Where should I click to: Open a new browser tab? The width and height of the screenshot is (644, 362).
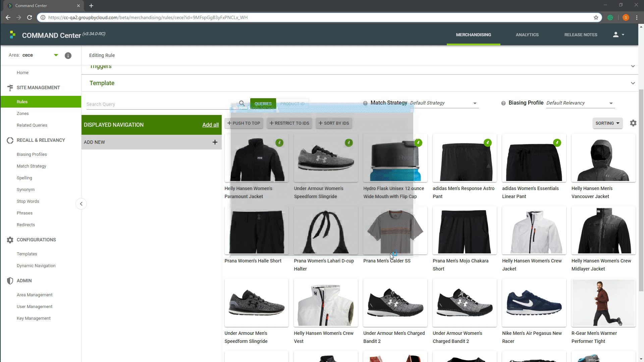point(91,6)
